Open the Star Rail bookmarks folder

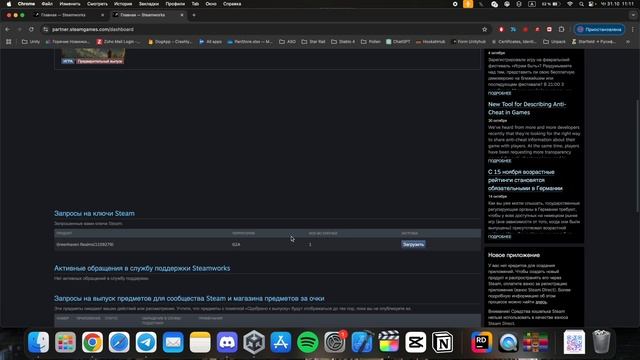313,42
